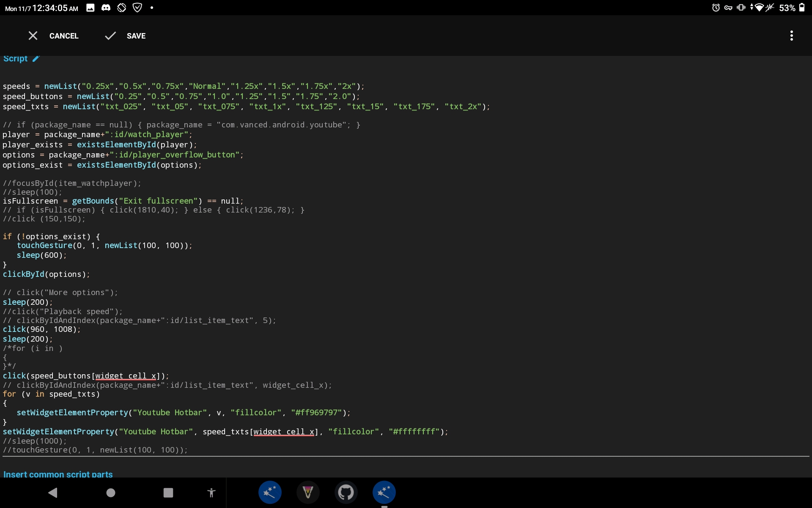Image resolution: width=812 pixels, height=508 pixels.
Task: Tap the YouTube Vanced floating icon
Action: pos(308,492)
